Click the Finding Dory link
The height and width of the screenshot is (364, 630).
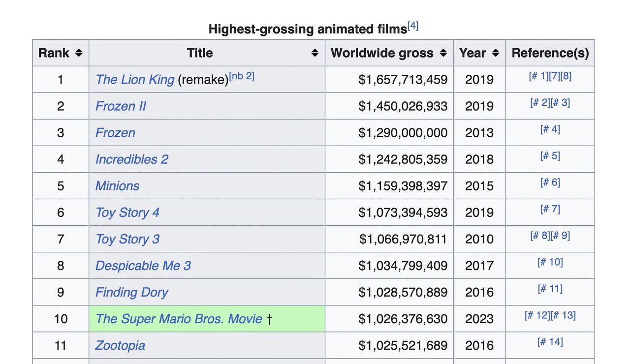[131, 292]
